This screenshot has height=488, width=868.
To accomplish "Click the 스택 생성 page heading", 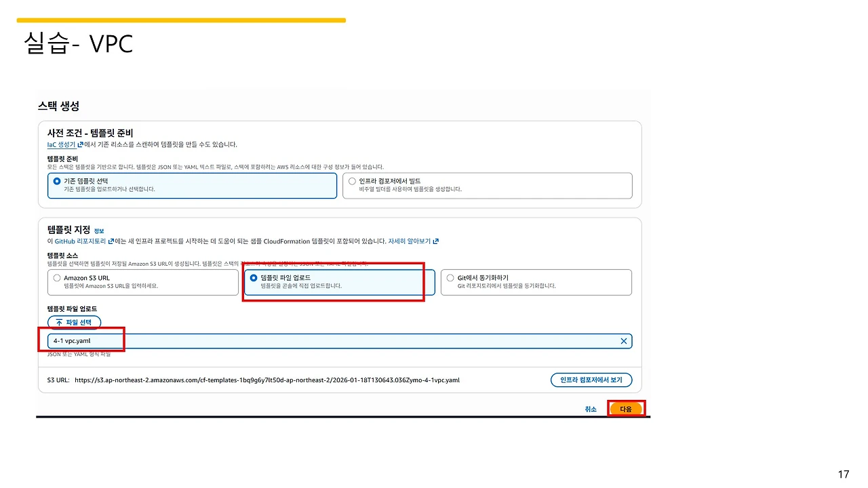I will coord(59,106).
